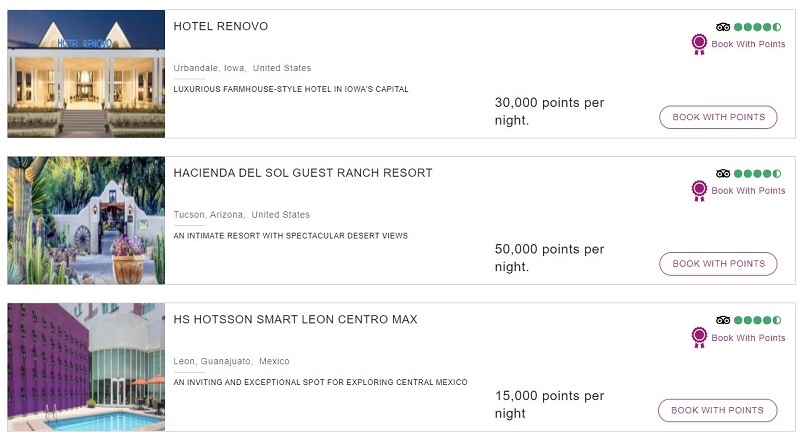Click the purple ribbon badge for HS Hotsson

click(x=699, y=337)
